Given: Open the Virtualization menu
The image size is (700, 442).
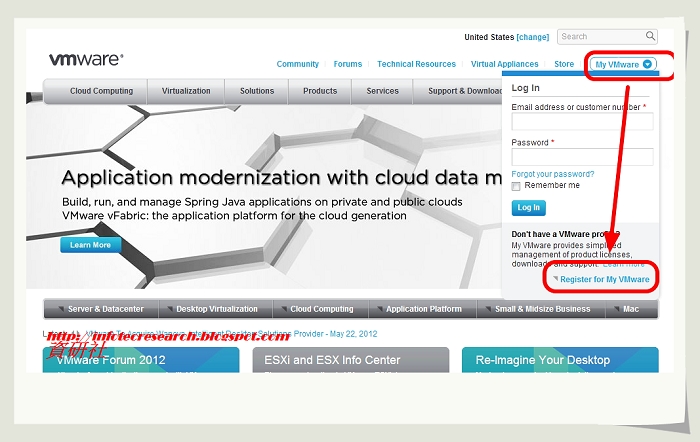Looking at the screenshot, I should 186,91.
